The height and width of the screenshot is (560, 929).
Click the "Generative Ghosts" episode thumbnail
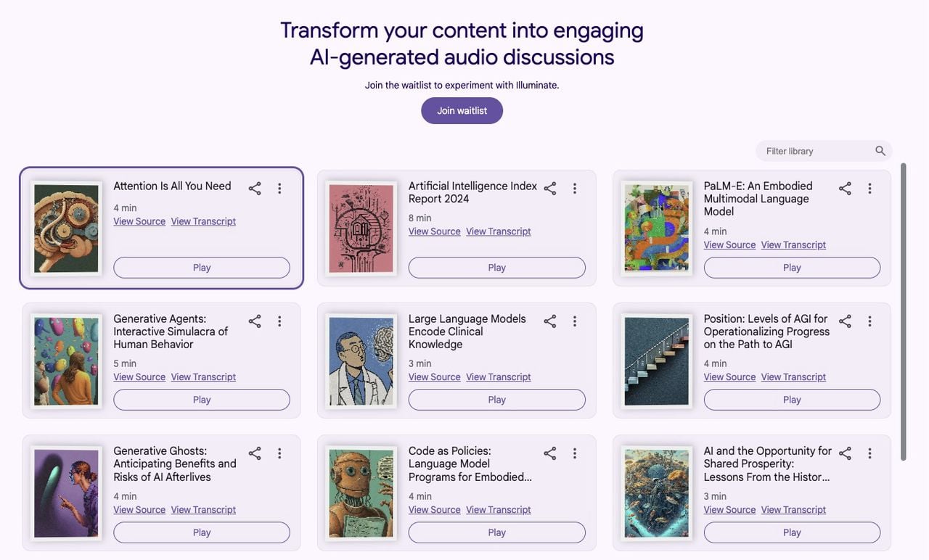click(65, 493)
